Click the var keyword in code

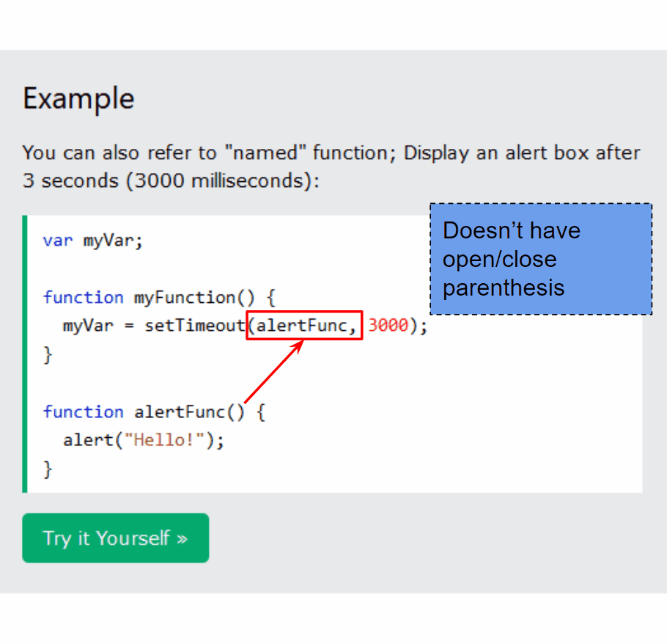(x=57, y=240)
